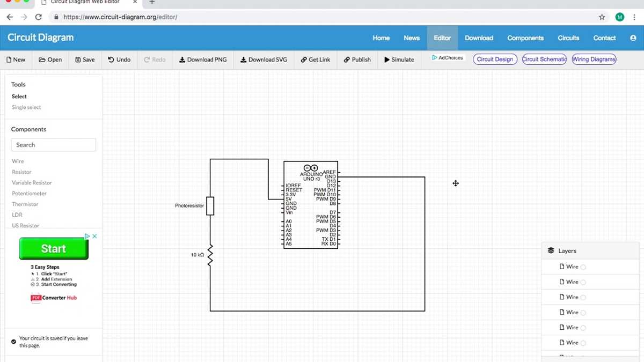
Task: Publish the circuit
Action: click(357, 60)
